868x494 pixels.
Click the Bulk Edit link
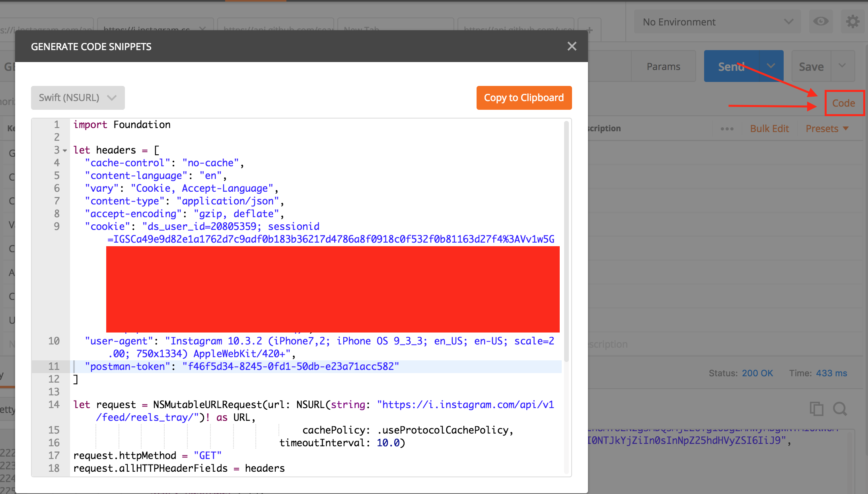coord(769,128)
